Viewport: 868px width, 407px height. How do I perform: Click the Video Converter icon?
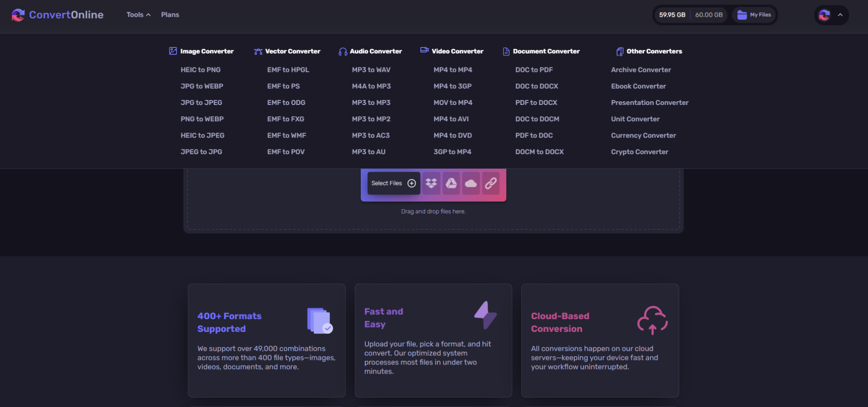pyautogui.click(x=424, y=51)
